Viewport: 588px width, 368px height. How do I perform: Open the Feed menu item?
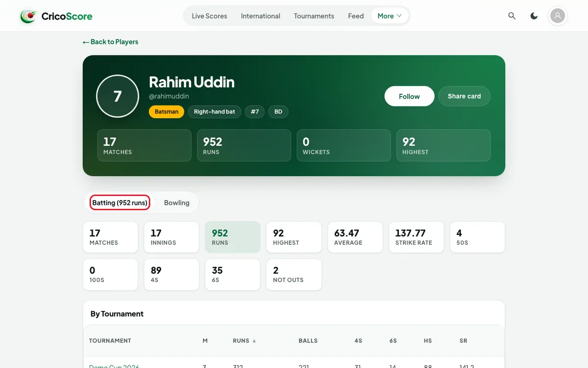click(x=356, y=16)
